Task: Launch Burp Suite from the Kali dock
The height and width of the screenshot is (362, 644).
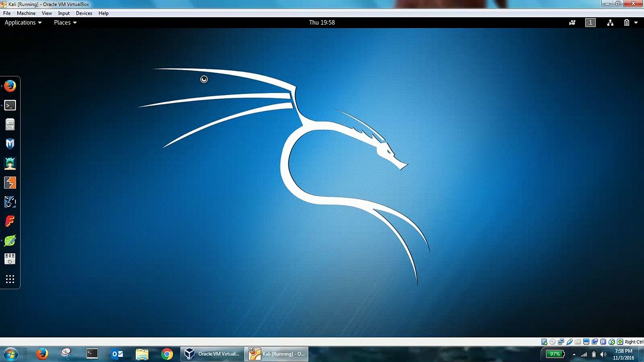Action: pos(10,183)
